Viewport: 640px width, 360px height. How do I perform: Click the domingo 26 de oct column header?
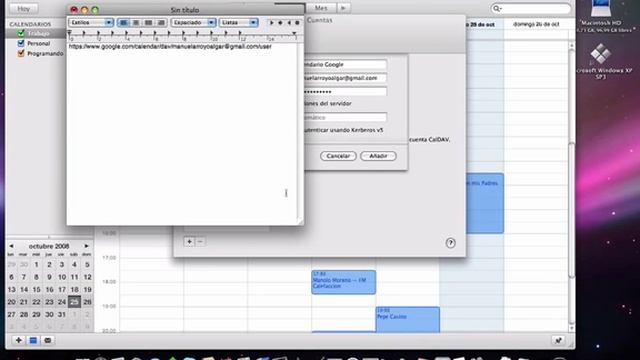point(536,24)
